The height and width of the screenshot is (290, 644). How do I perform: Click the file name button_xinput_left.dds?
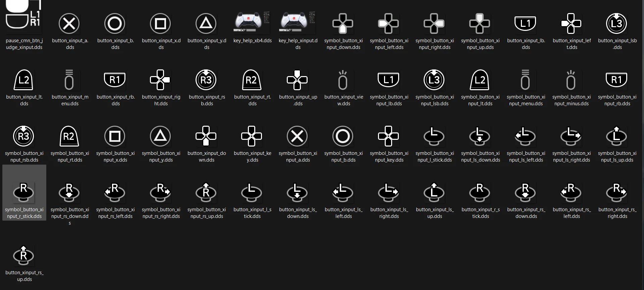click(x=572, y=44)
